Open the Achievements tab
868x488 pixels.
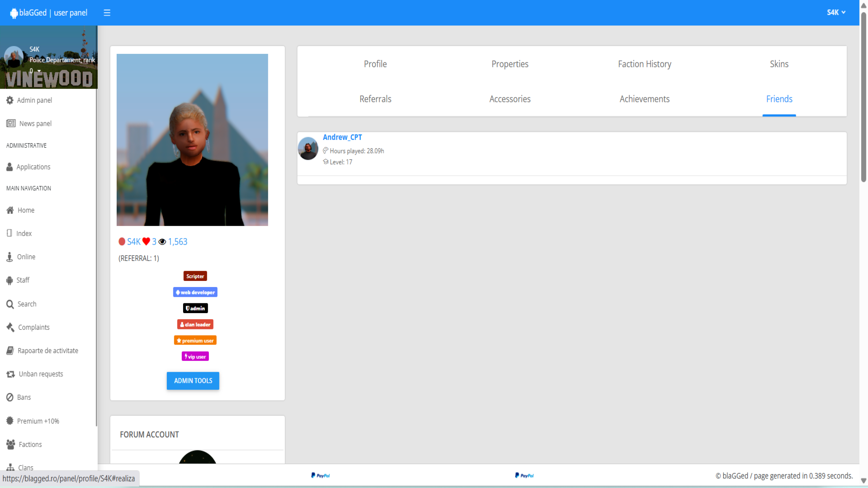click(x=644, y=99)
